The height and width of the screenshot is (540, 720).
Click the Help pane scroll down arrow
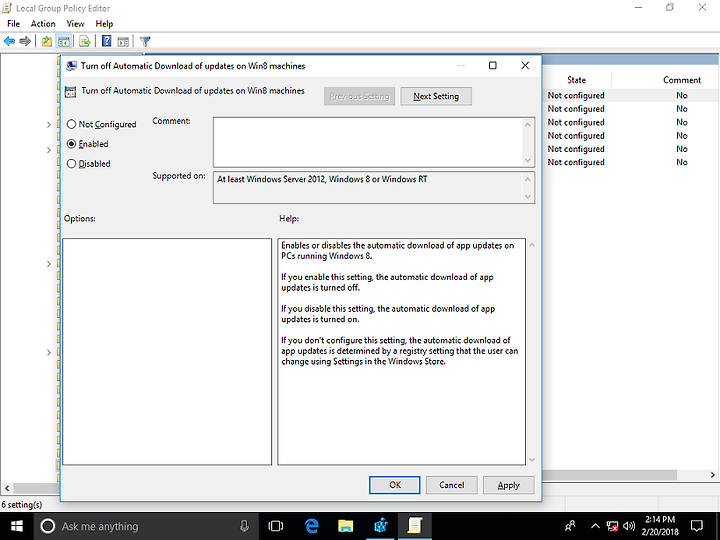click(532, 460)
